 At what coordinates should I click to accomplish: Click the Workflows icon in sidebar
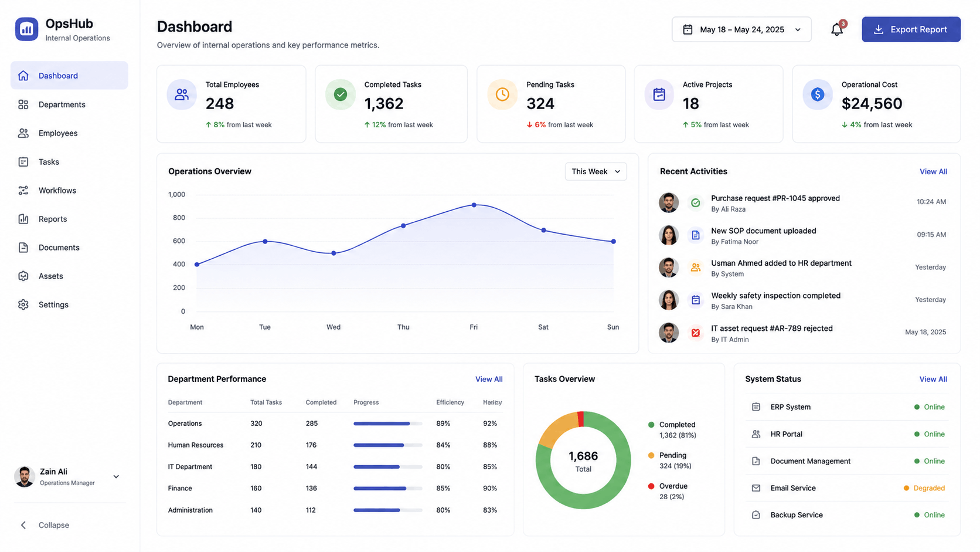(23, 191)
